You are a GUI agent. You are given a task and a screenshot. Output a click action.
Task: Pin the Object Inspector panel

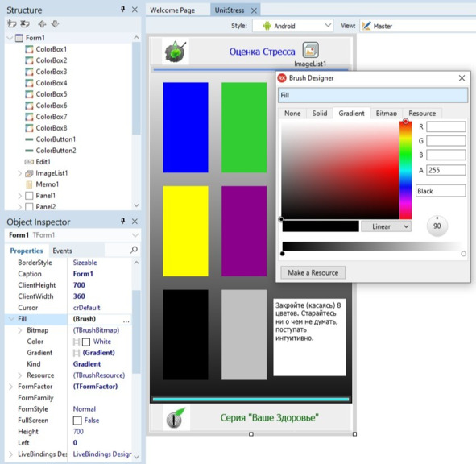coord(122,221)
